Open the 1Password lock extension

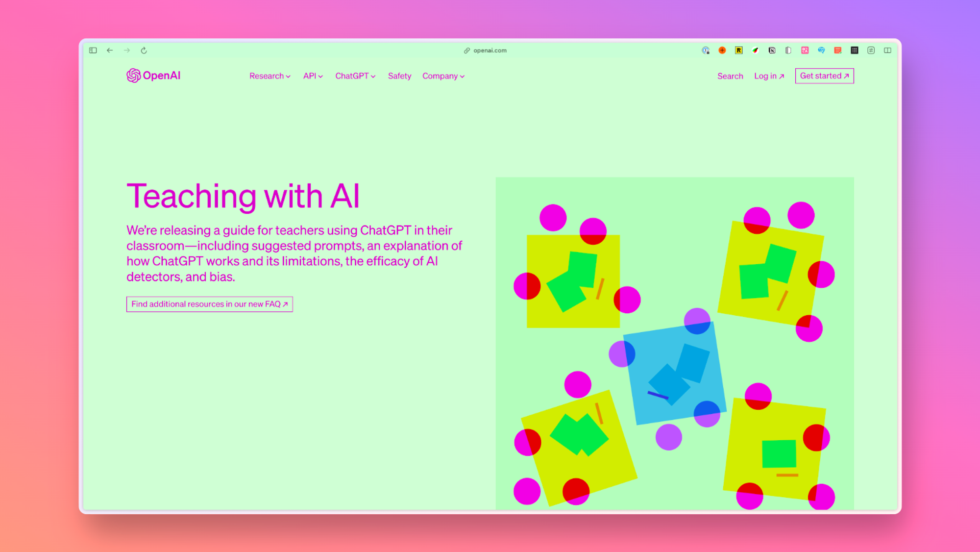[x=706, y=50]
